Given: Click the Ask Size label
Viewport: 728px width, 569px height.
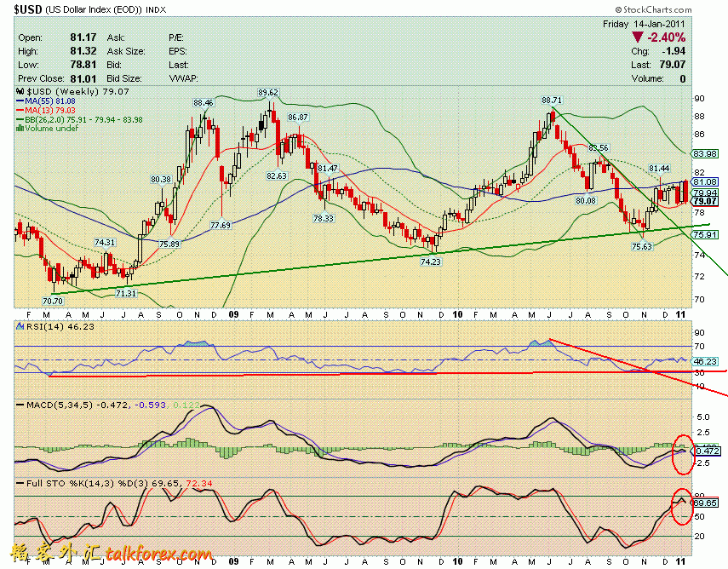Looking at the screenshot, I should coord(126,51).
